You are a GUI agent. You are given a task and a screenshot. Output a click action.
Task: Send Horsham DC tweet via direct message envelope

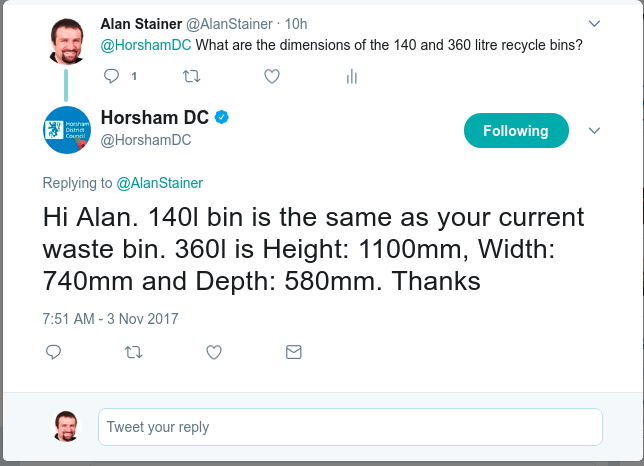coord(294,352)
